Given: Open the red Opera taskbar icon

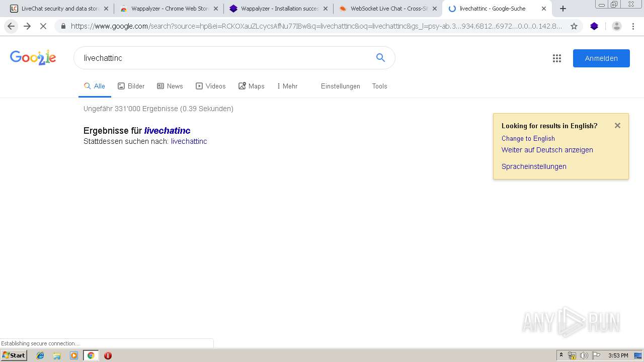Looking at the screenshot, I should [x=108, y=355].
